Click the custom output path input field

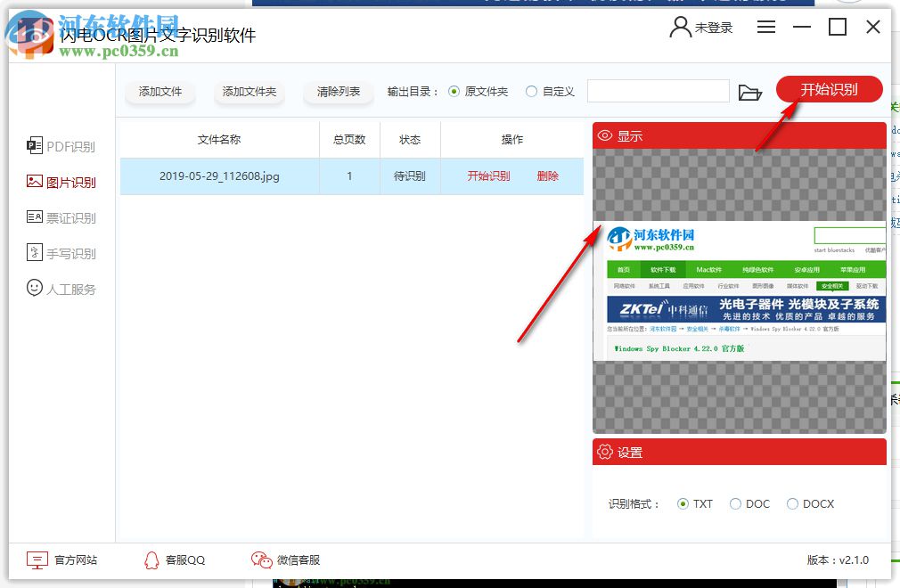point(659,92)
